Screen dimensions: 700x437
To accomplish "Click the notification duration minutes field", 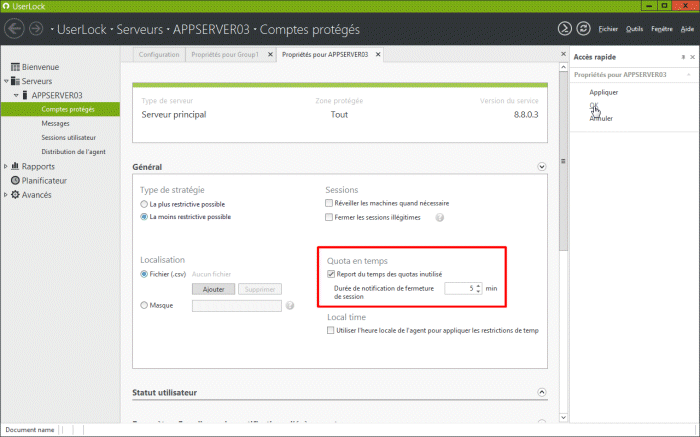I will (460, 288).
